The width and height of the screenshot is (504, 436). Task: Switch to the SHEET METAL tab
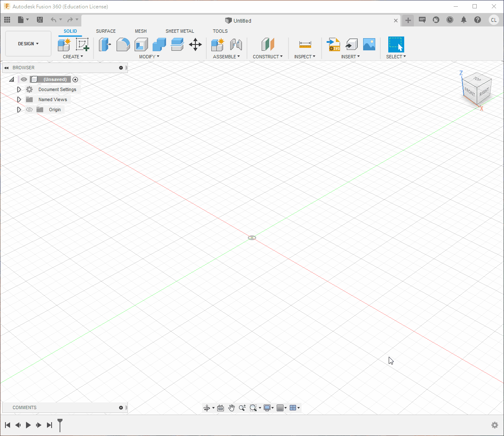(x=179, y=31)
